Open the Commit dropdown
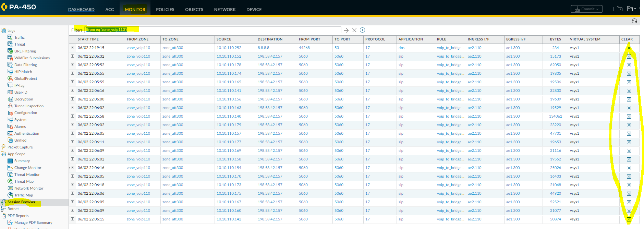The height and width of the screenshot is (229, 644). coord(586,9)
